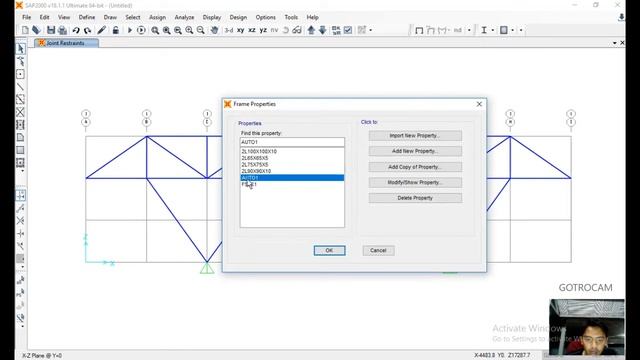The width and height of the screenshot is (640, 360).
Task: Expand the draw tools overflow arrow
Action: pos(22,171)
